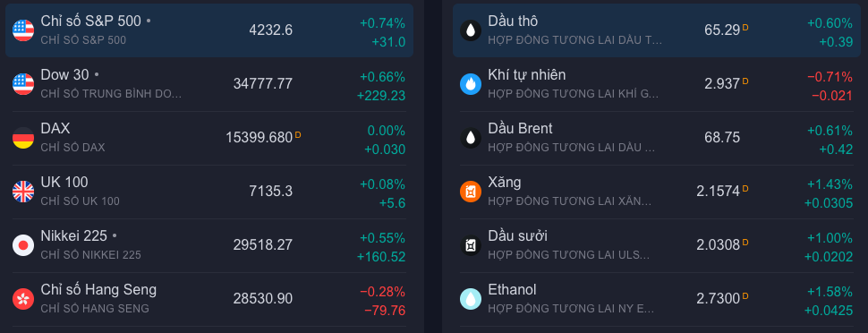The image size is (868, 333).
Task: Click the UK flag icon for UK 100
Action: [23, 192]
